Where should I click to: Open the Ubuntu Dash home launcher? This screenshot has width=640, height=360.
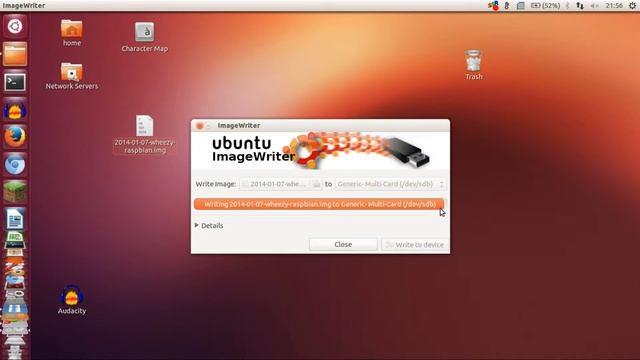point(15,27)
